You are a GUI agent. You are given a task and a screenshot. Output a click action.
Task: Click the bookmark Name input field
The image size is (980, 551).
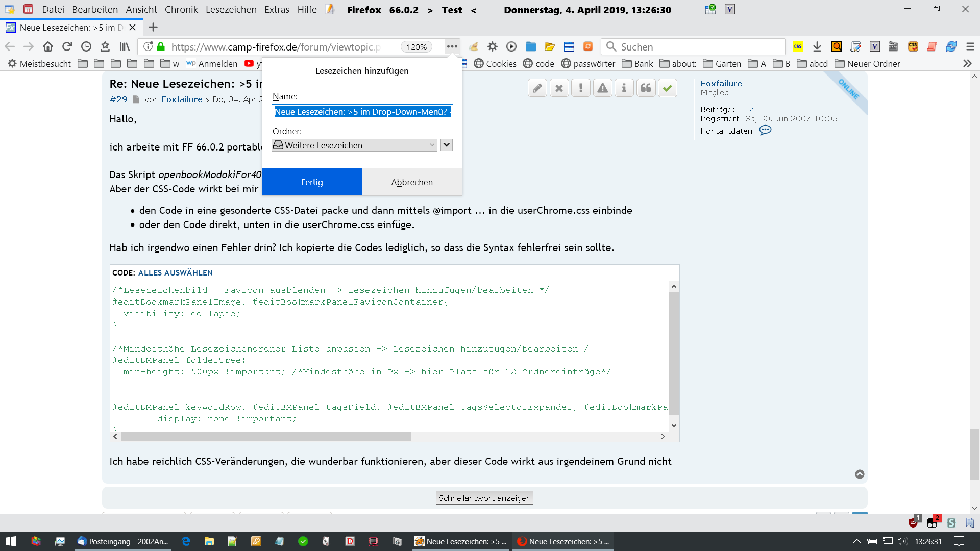[x=362, y=112]
